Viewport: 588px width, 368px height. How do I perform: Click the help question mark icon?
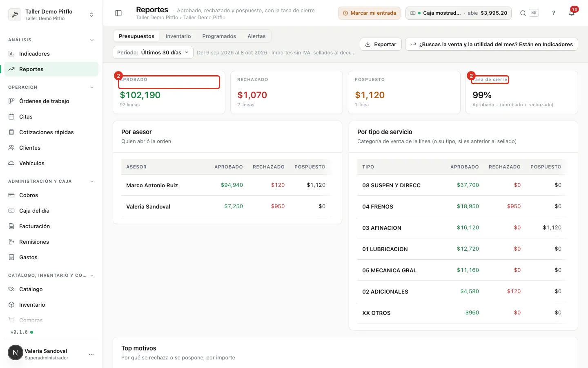pyautogui.click(x=554, y=13)
